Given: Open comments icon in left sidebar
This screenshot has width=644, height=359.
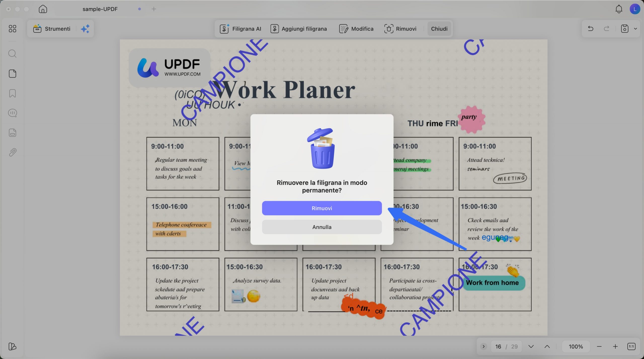Looking at the screenshot, I should point(12,113).
